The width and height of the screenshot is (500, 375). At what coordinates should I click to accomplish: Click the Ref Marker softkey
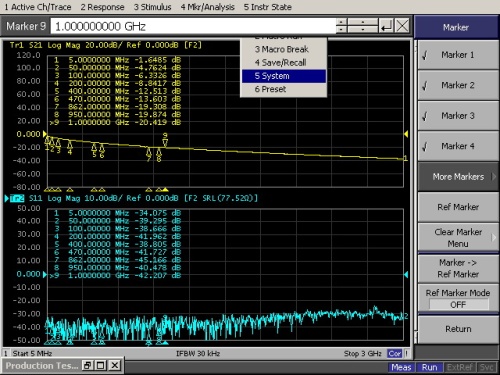(458, 207)
